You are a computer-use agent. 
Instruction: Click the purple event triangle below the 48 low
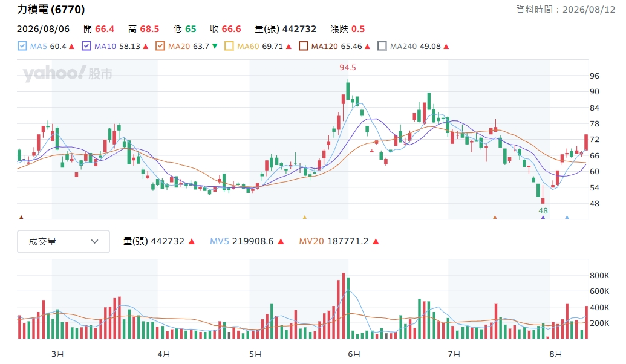(543, 217)
